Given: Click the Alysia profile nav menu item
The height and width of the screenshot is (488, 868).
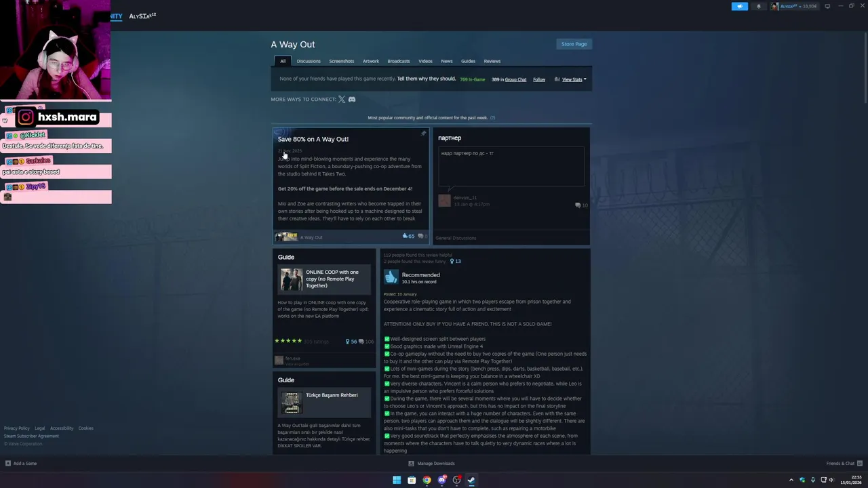Looking at the screenshot, I should pyautogui.click(x=142, y=16).
